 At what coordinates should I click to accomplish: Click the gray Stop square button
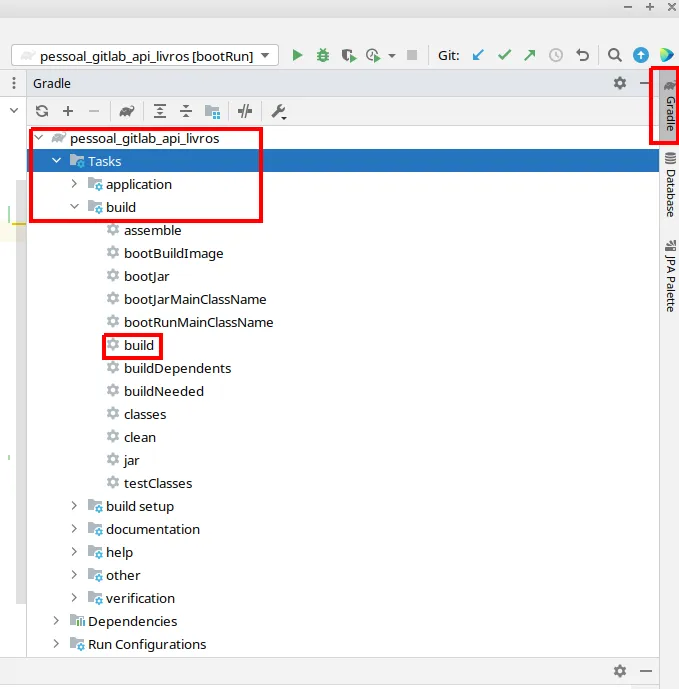pos(412,55)
